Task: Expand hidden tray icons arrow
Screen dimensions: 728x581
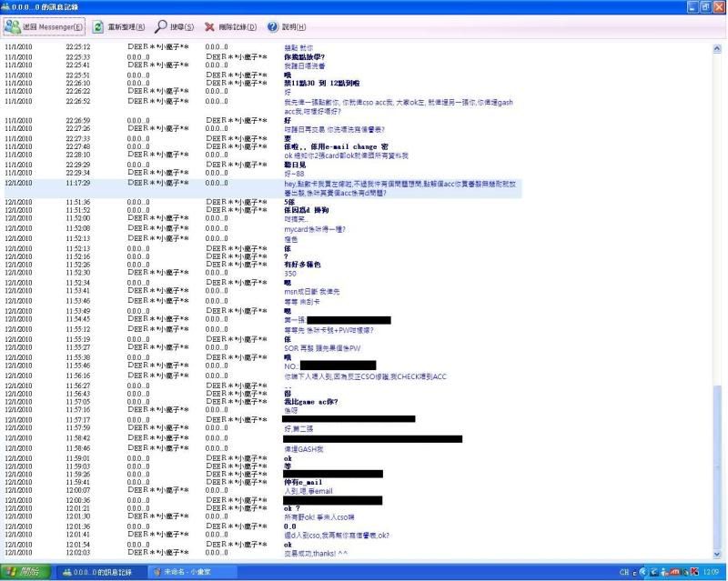Action: coord(643,572)
